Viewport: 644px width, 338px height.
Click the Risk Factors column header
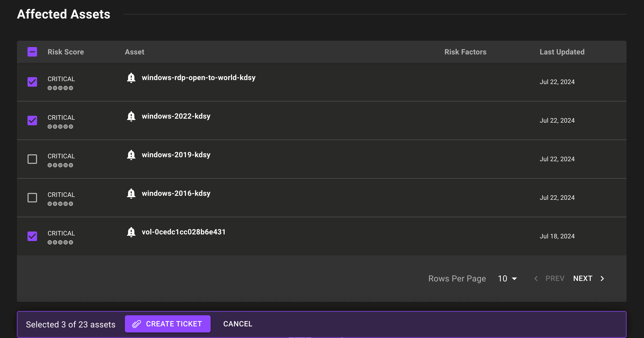pyautogui.click(x=465, y=52)
